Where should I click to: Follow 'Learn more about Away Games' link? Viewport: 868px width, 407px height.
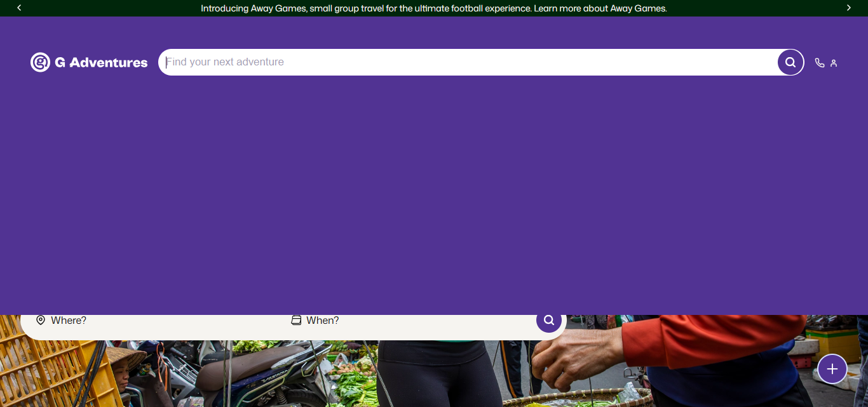(600, 8)
